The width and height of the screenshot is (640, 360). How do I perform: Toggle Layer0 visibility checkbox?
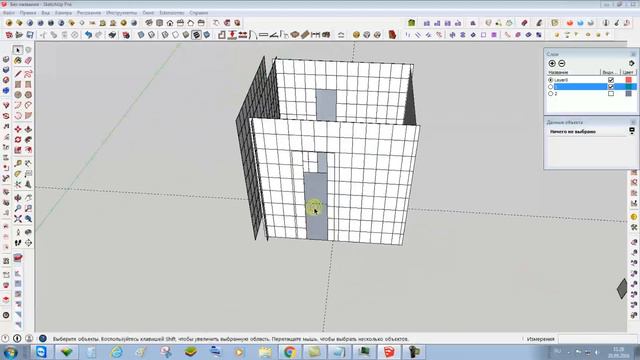tap(611, 80)
